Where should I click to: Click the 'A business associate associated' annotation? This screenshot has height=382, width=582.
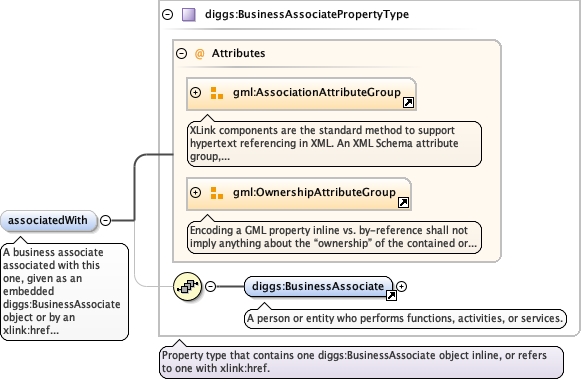[x=65, y=292]
